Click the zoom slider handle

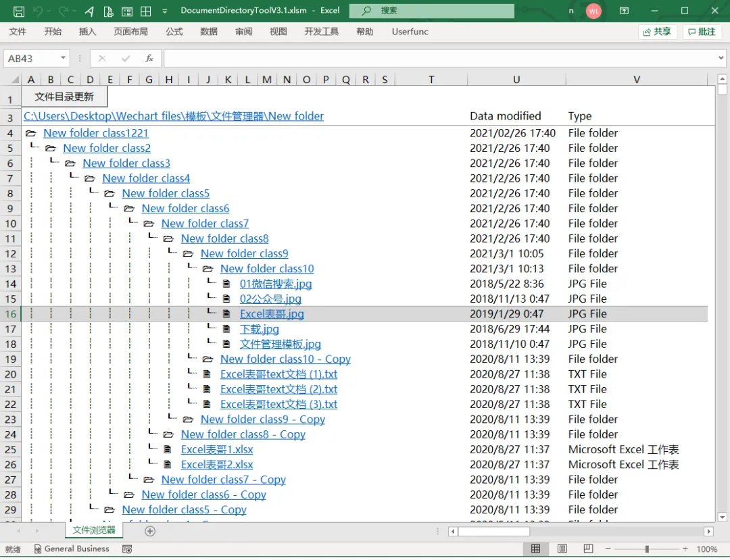[647, 549]
